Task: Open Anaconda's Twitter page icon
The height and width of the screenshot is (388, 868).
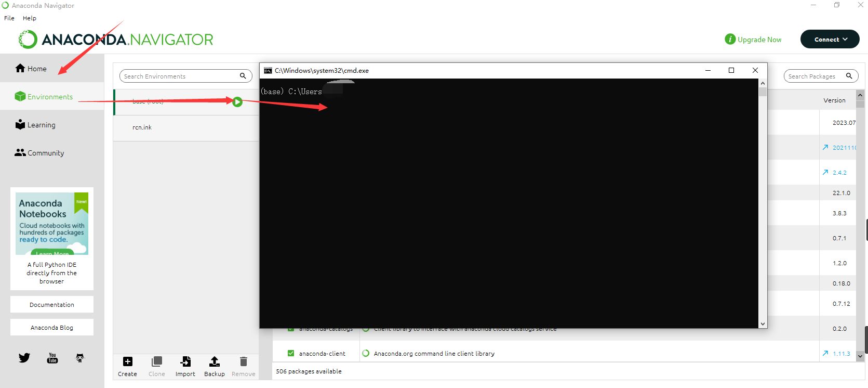Action: click(x=24, y=358)
